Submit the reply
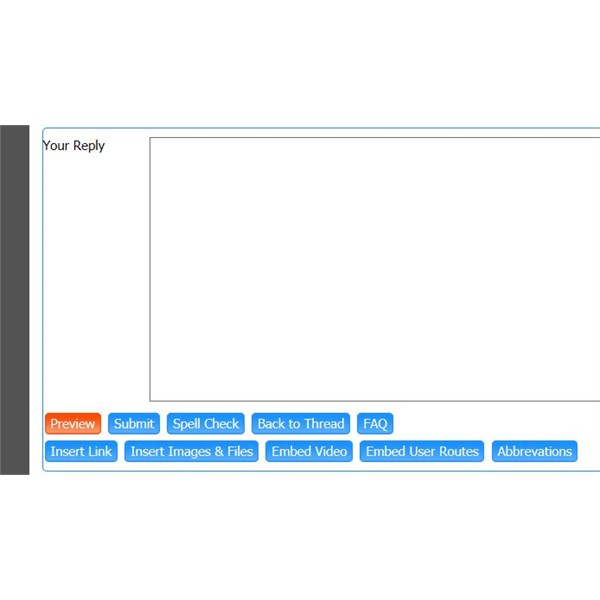Viewport: 600px width, 600px height. [x=134, y=424]
